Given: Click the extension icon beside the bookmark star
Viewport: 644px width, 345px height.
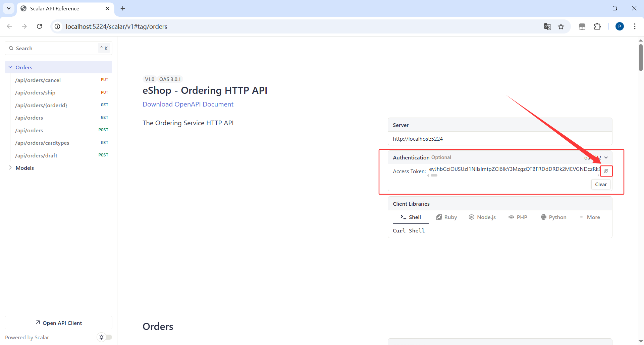Looking at the screenshot, I should click(582, 26).
